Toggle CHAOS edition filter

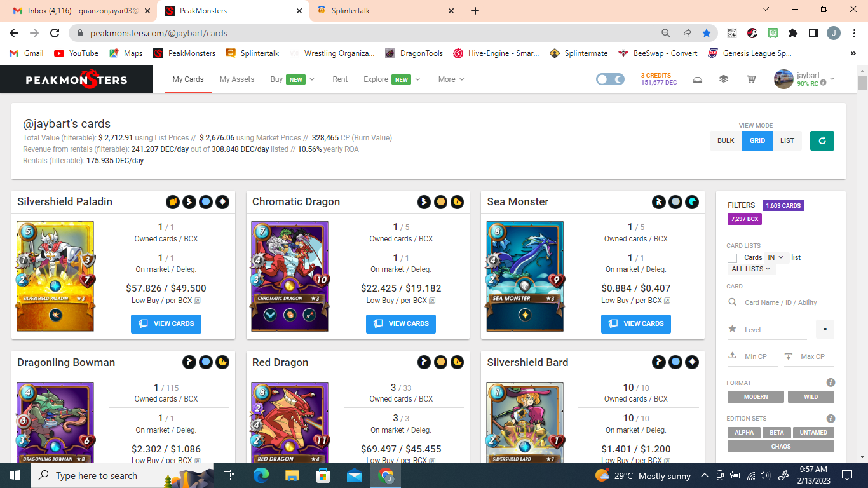781,447
